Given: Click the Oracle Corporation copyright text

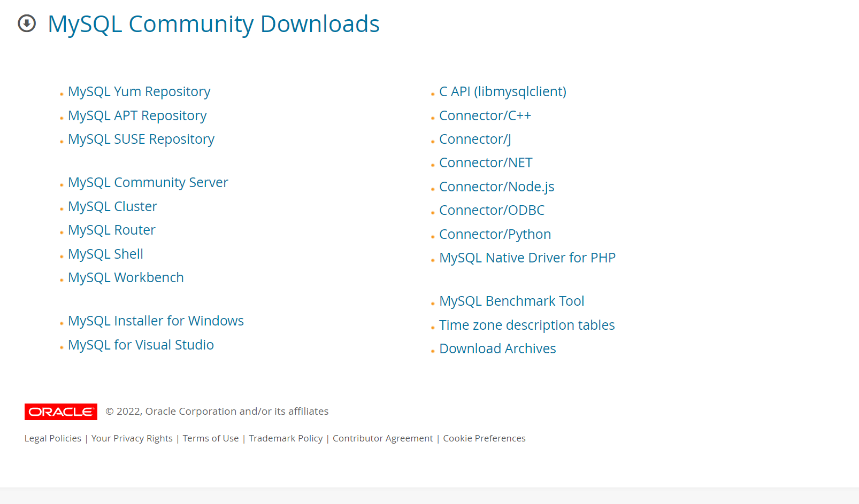Looking at the screenshot, I should pyautogui.click(x=217, y=411).
